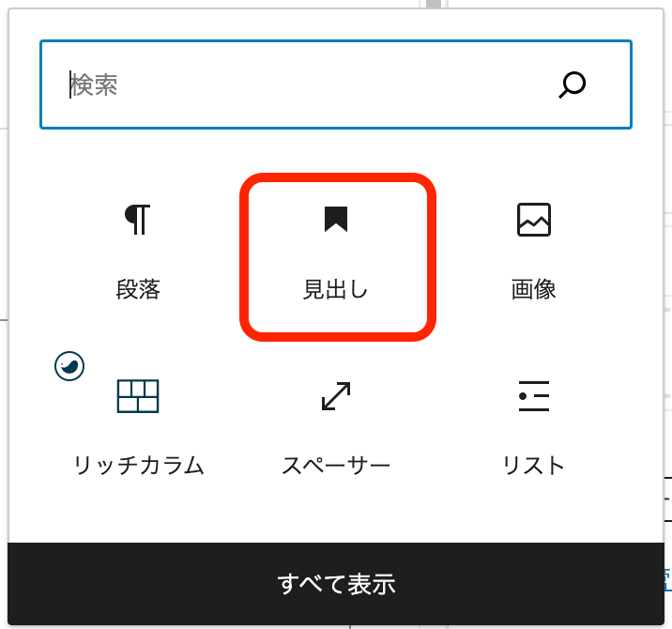The image size is (672, 629).
Task: Click the round bird badge on リッチカラム
Action: [x=69, y=366]
